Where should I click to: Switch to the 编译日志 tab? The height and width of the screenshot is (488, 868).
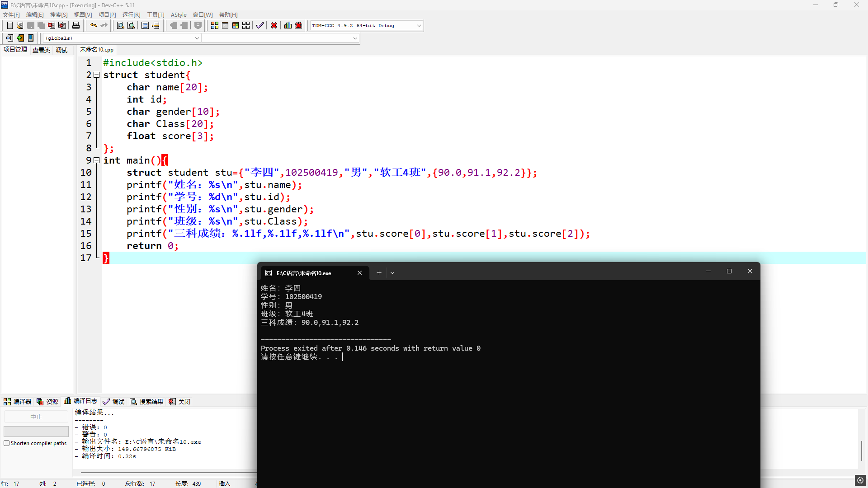coord(81,401)
